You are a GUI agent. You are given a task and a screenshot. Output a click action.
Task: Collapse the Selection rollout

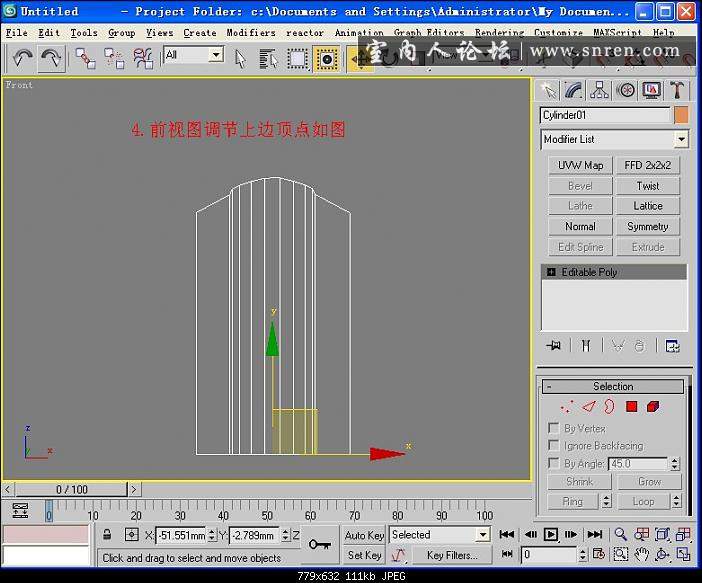(x=613, y=386)
